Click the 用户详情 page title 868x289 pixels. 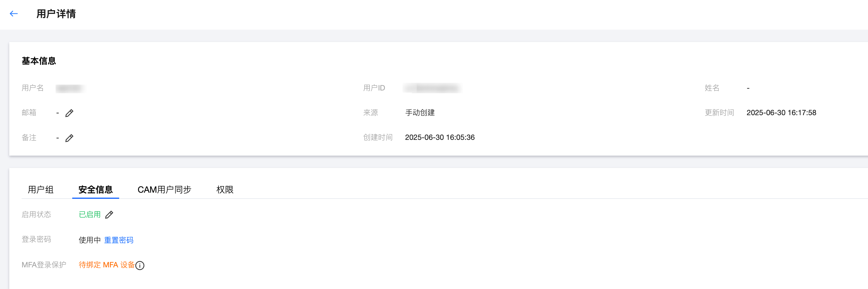[x=56, y=14]
